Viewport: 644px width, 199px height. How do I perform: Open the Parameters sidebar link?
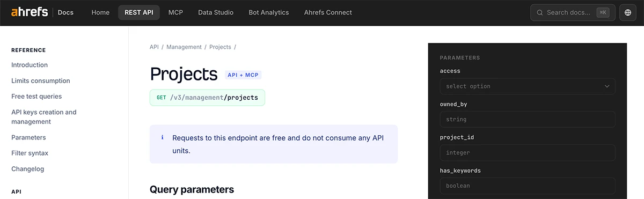pos(28,137)
